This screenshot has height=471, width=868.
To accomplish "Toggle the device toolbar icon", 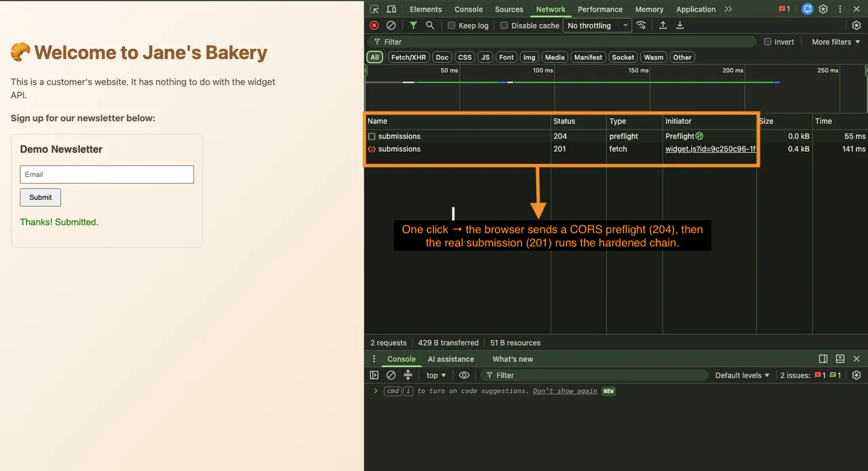I will pyautogui.click(x=391, y=9).
